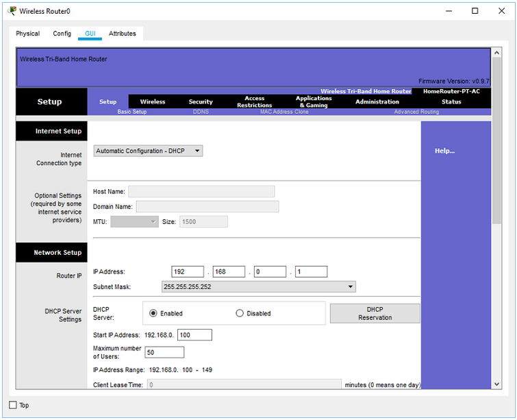Minimize the Wireless Router0 window
This screenshot has height=420, width=517.
pos(449,11)
